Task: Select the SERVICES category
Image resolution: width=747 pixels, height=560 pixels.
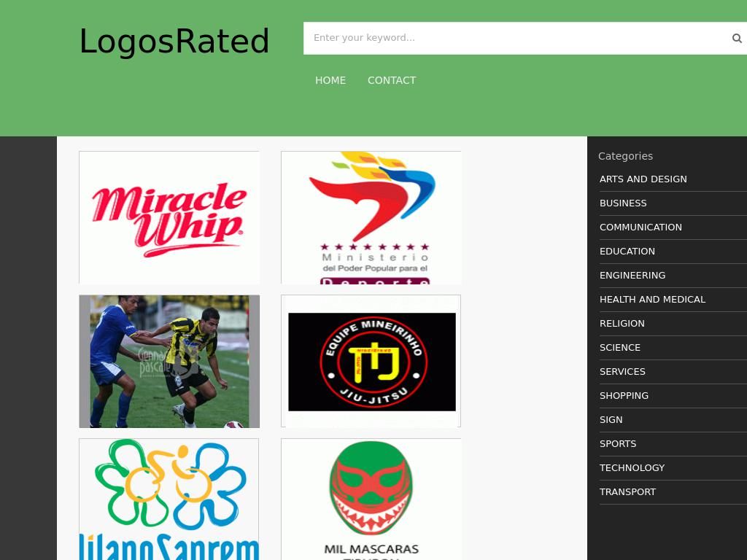Action: [x=622, y=371]
